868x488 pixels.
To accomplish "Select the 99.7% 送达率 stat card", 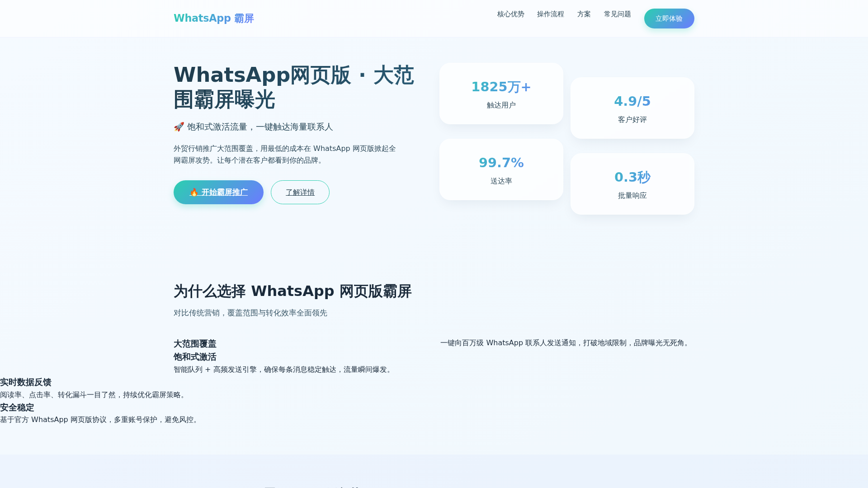I will tap(501, 169).
